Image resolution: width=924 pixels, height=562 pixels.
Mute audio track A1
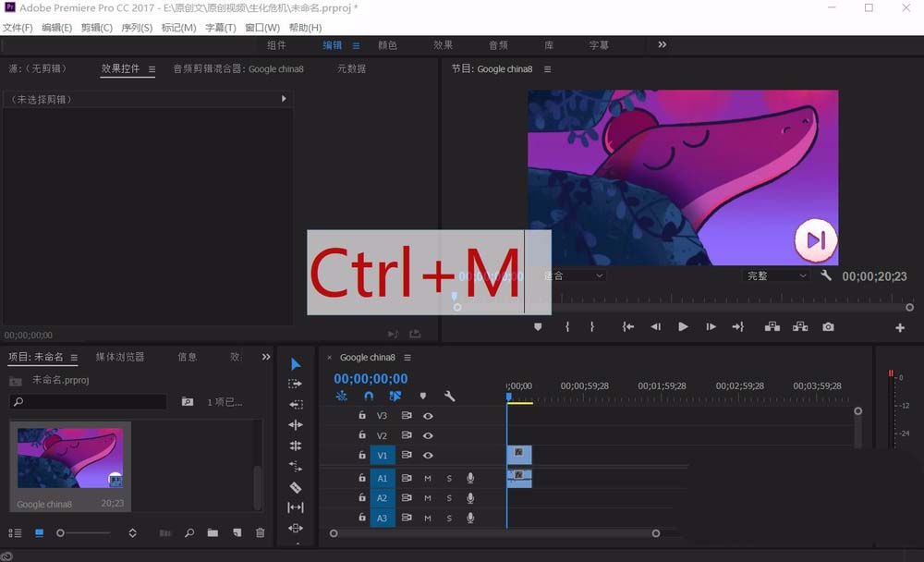428,478
